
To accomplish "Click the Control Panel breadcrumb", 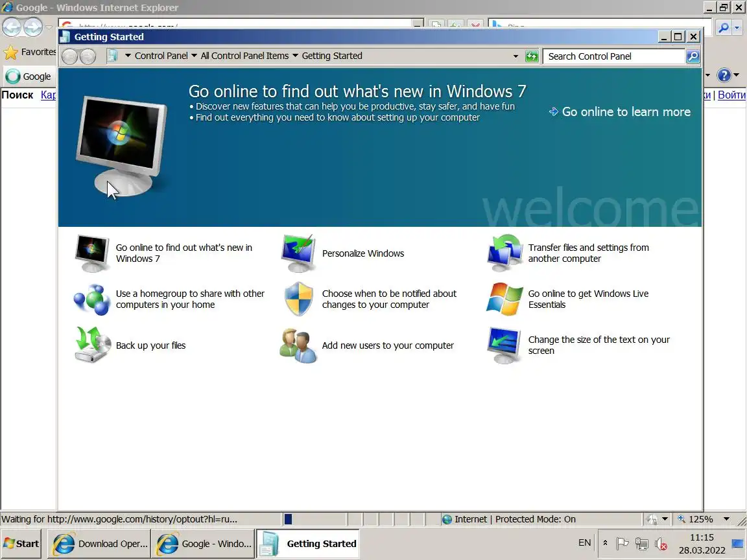I will click(161, 56).
